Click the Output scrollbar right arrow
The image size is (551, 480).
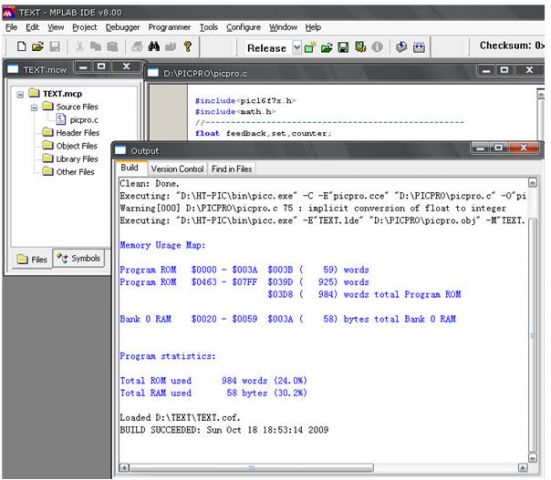pos(523,468)
